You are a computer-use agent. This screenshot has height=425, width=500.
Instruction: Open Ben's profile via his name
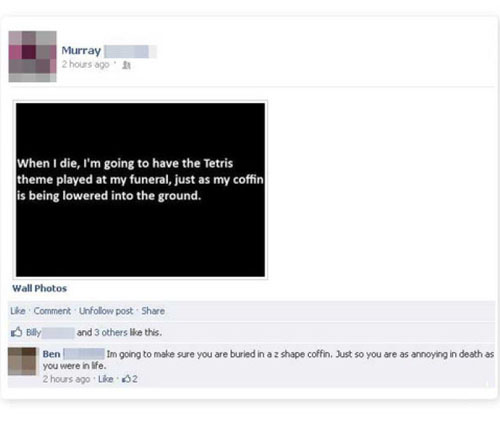[x=51, y=354]
